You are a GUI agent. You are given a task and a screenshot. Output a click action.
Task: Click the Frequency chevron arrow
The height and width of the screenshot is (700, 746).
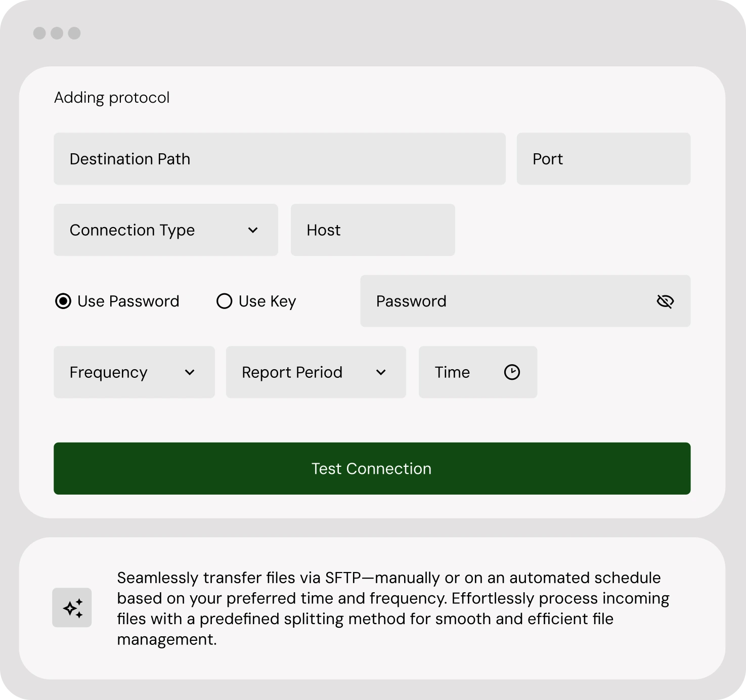(190, 373)
